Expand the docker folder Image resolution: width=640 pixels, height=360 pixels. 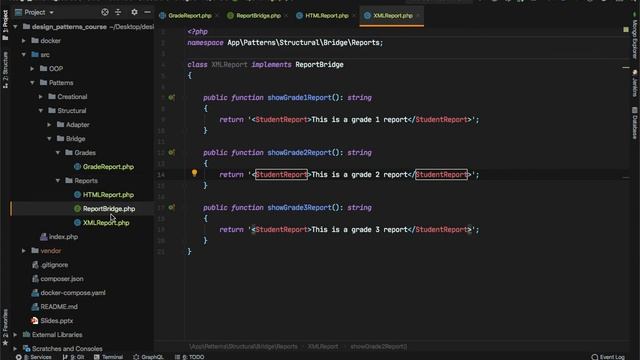tap(24, 41)
